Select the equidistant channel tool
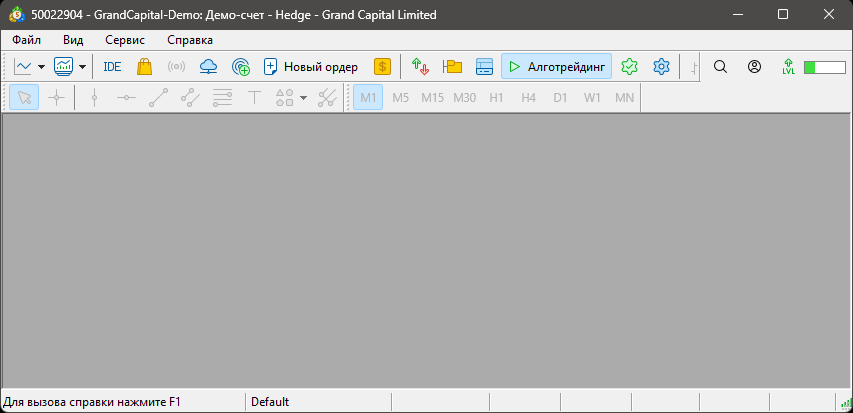Image resolution: width=853 pixels, height=413 pixels. (x=190, y=97)
